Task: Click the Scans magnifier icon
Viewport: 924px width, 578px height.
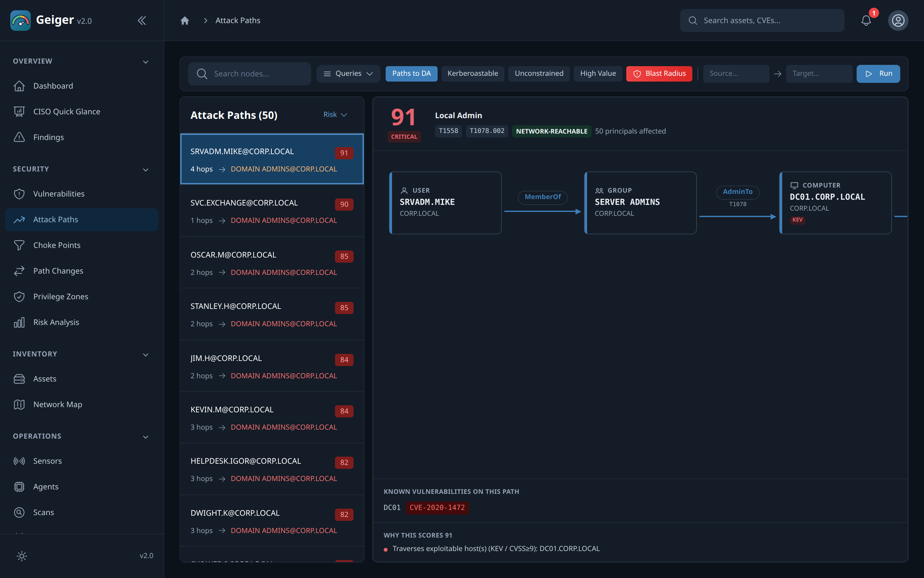Action: 19,512
